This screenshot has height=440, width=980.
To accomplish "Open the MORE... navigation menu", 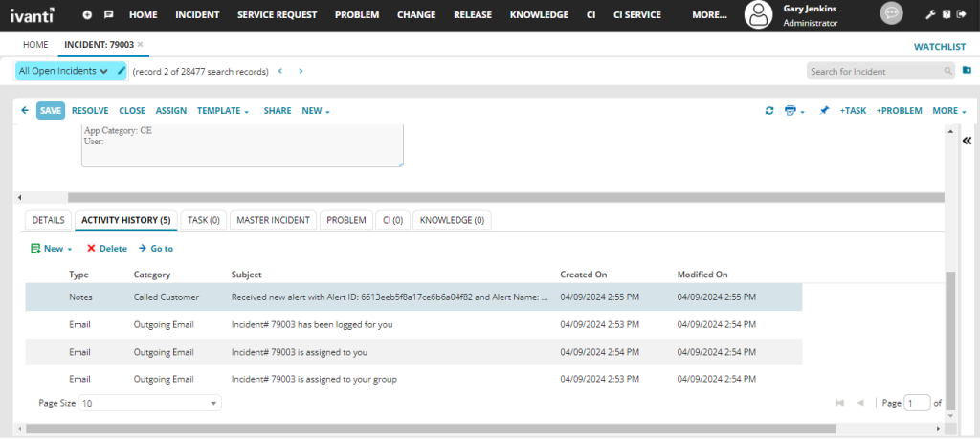I will [709, 14].
